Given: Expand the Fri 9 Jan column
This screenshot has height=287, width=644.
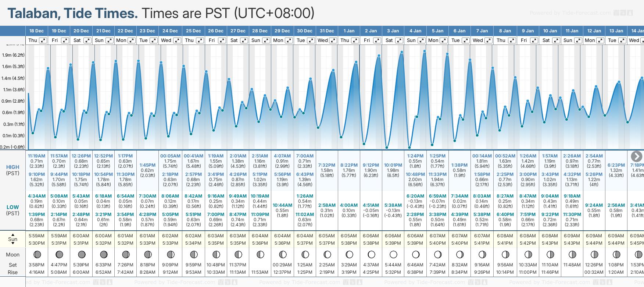Looking at the screenshot, I should [534, 40].
